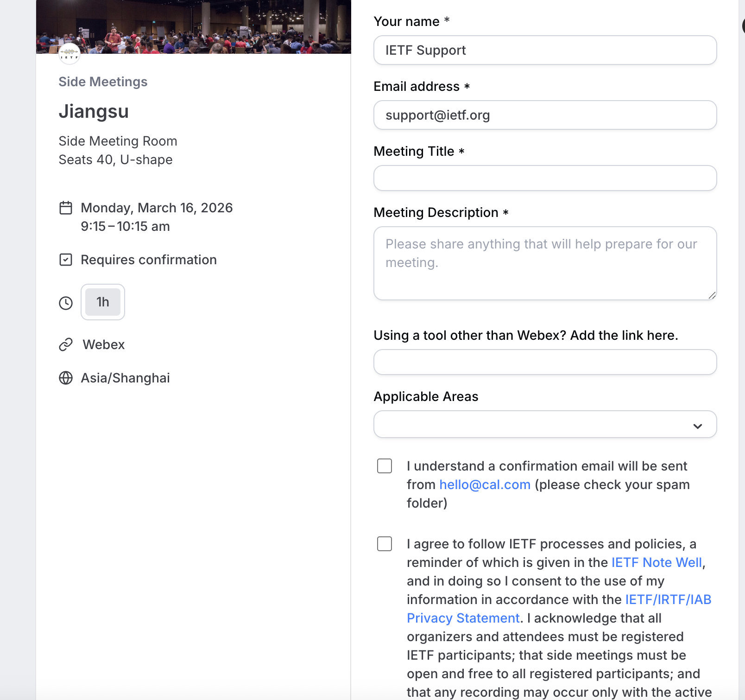Open the IETF Note Well link

(657, 562)
